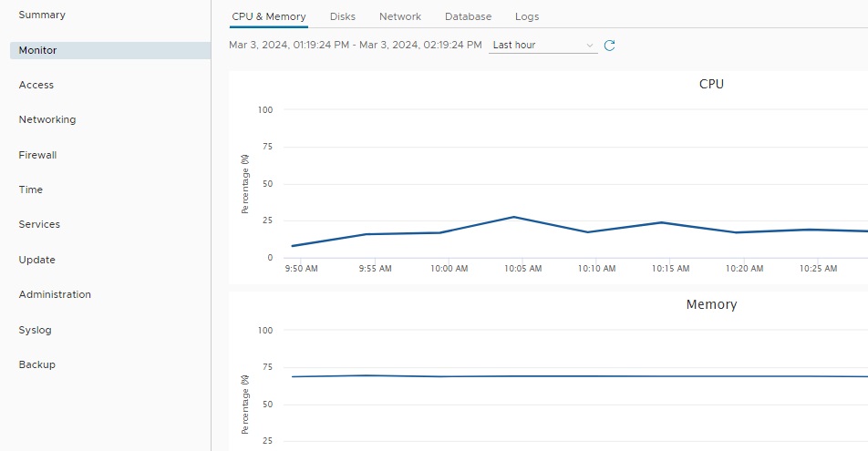Click the CPU line peak at 10:05 AM
This screenshot has height=451, width=868.
point(514,217)
